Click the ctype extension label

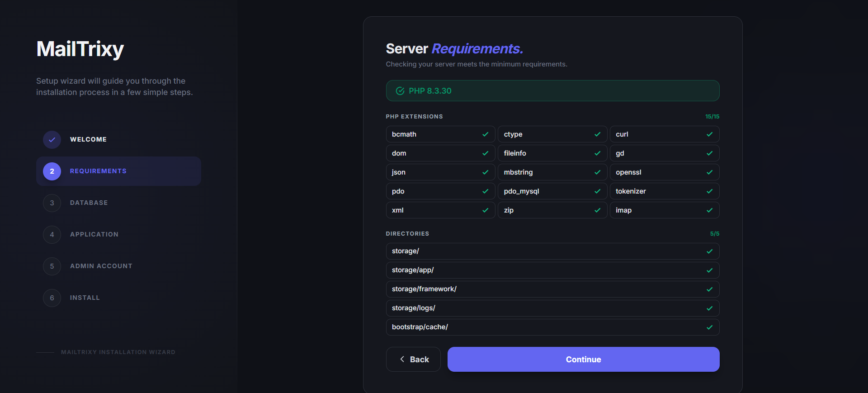[513, 134]
